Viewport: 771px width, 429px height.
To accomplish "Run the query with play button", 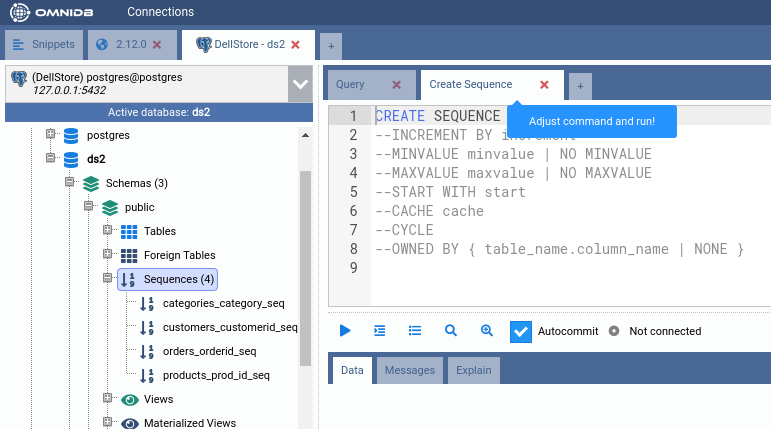I will tap(345, 331).
